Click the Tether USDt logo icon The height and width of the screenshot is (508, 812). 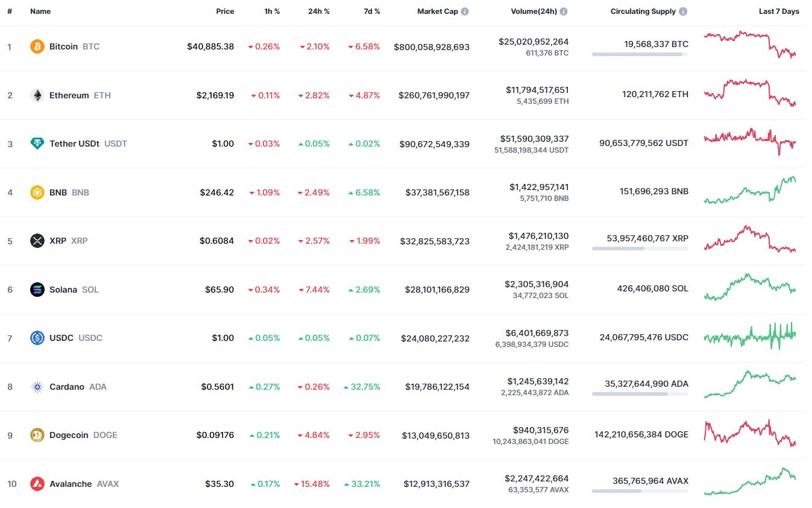[37, 144]
